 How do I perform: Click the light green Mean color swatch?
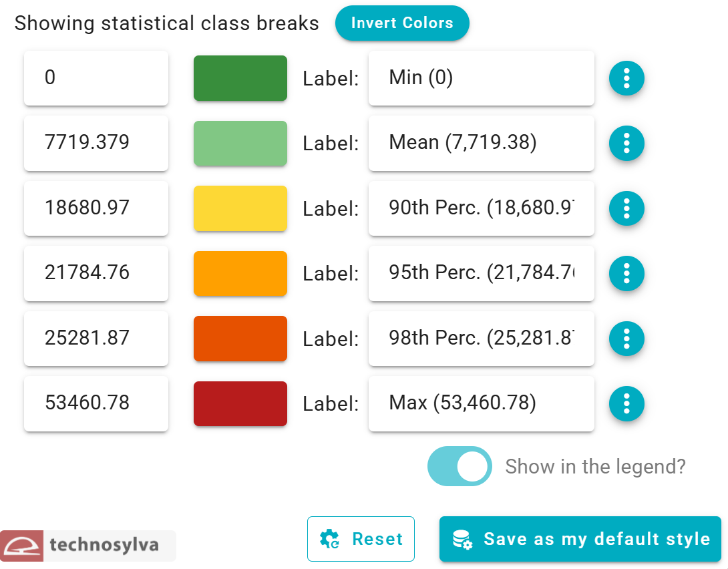240,143
